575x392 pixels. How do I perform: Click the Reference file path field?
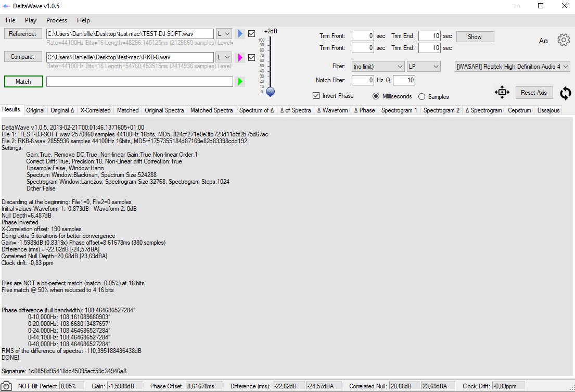point(130,34)
